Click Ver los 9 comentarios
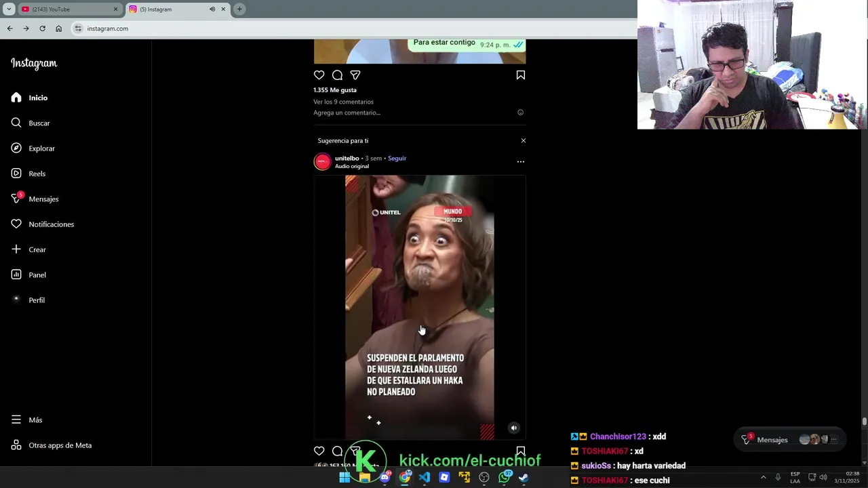The image size is (868, 488). point(343,102)
